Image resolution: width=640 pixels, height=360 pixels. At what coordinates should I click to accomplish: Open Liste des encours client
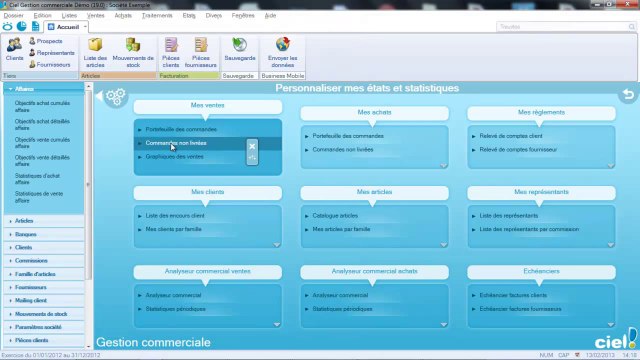tap(175, 216)
